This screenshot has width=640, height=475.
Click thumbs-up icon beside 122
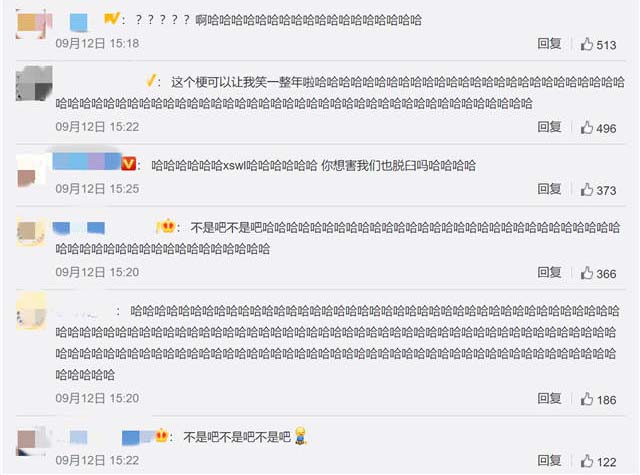click(587, 461)
